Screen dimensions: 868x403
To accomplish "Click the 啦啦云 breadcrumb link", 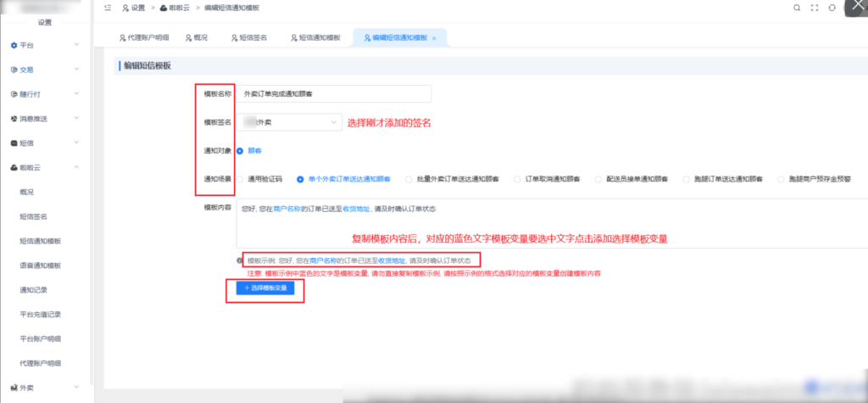I will [179, 8].
